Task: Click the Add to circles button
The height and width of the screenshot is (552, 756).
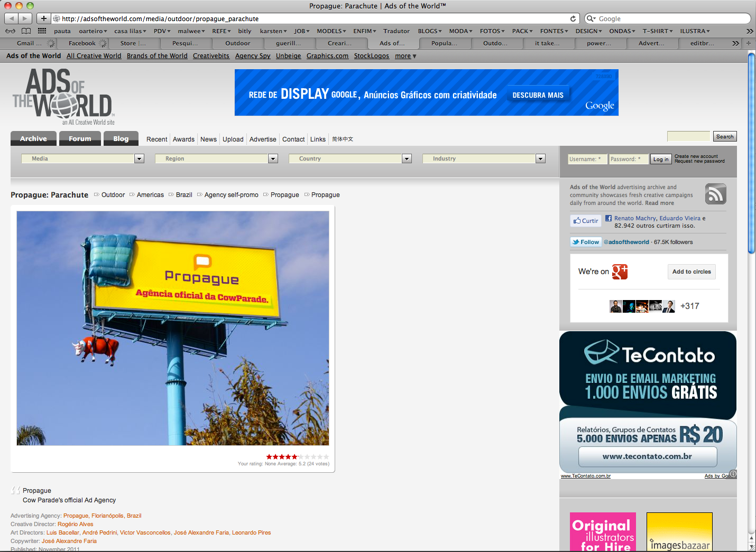Action: point(692,272)
